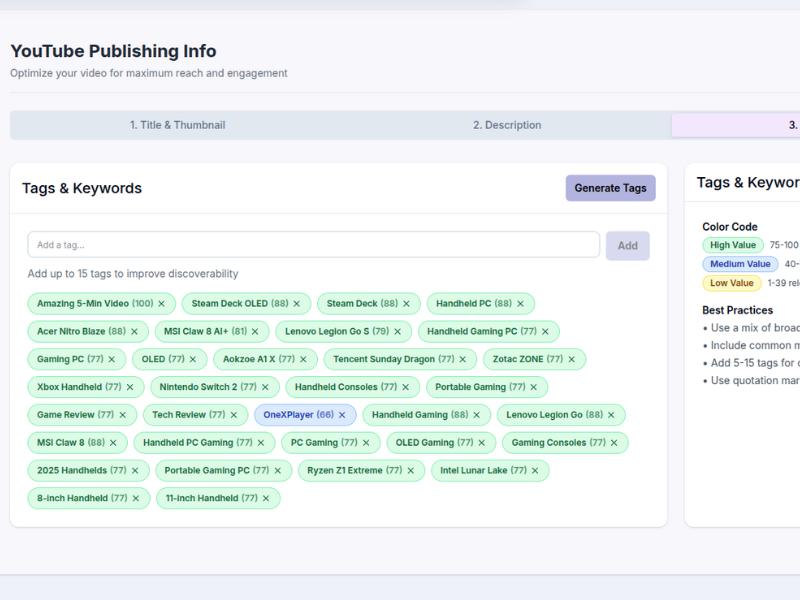Viewport: 800px width, 600px height.
Task: Remove the Handheld PC (88) tag
Action: (520, 304)
